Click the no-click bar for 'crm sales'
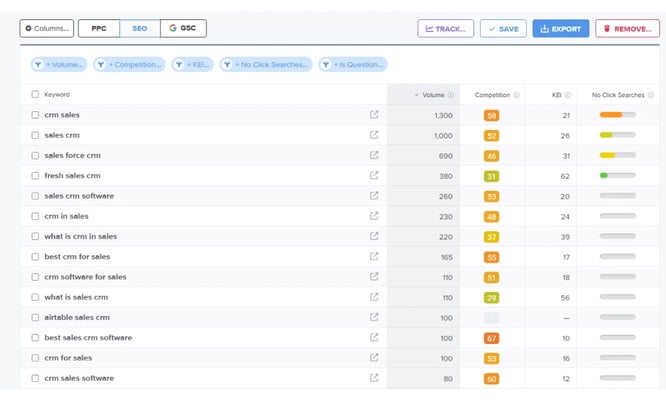The height and width of the screenshot is (400, 666). (x=618, y=115)
